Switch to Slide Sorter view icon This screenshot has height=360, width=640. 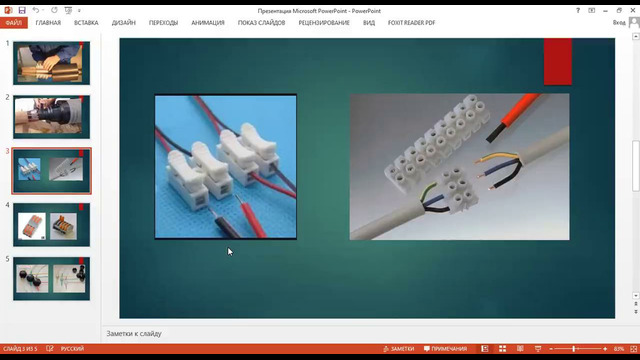tap(502, 349)
